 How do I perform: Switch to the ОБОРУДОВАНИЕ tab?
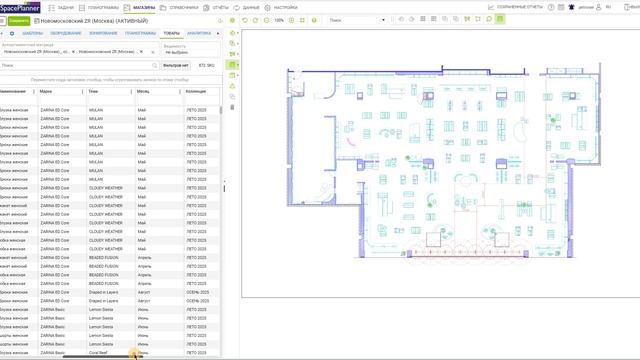[x=66, y=33]
